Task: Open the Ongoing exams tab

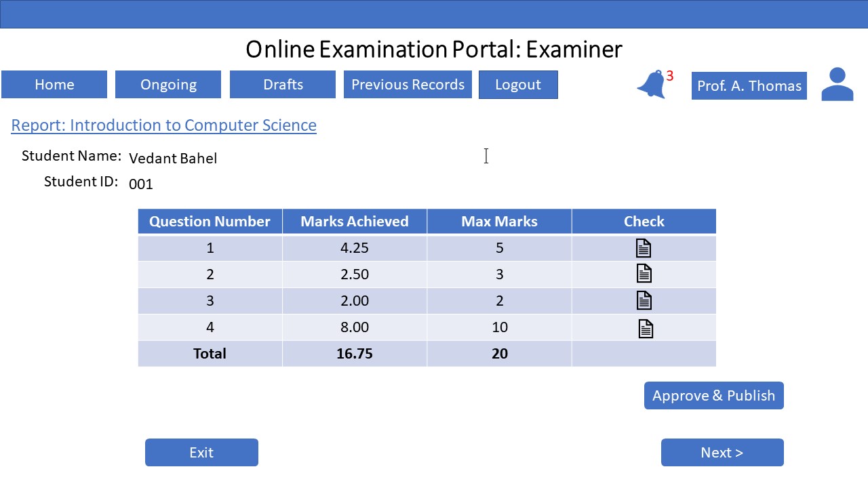Action: coord(168,85)
